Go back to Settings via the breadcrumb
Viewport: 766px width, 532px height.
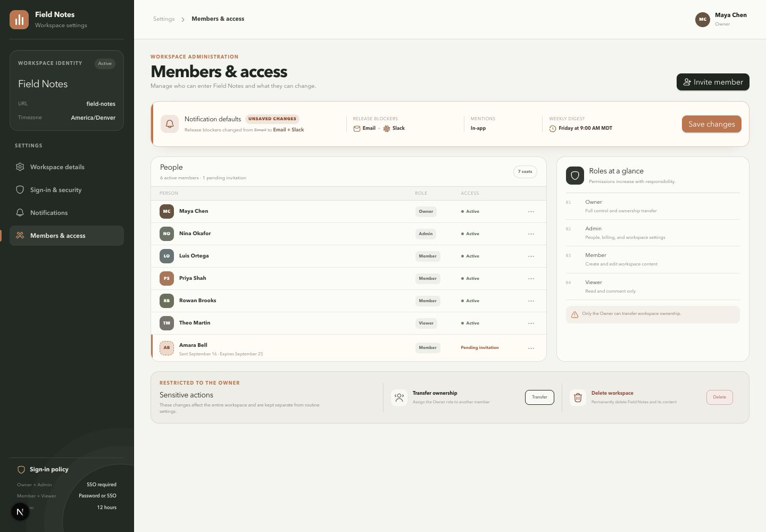[164, 19]
